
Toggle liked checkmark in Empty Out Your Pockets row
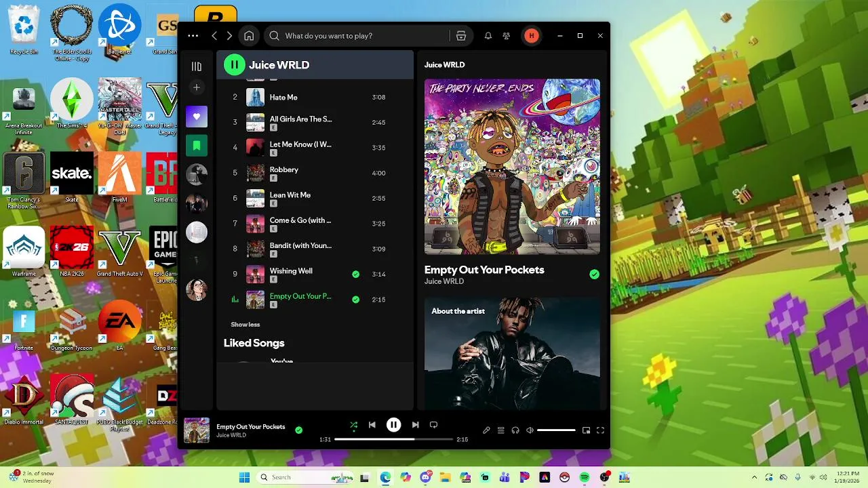click(x=355, y=300)
